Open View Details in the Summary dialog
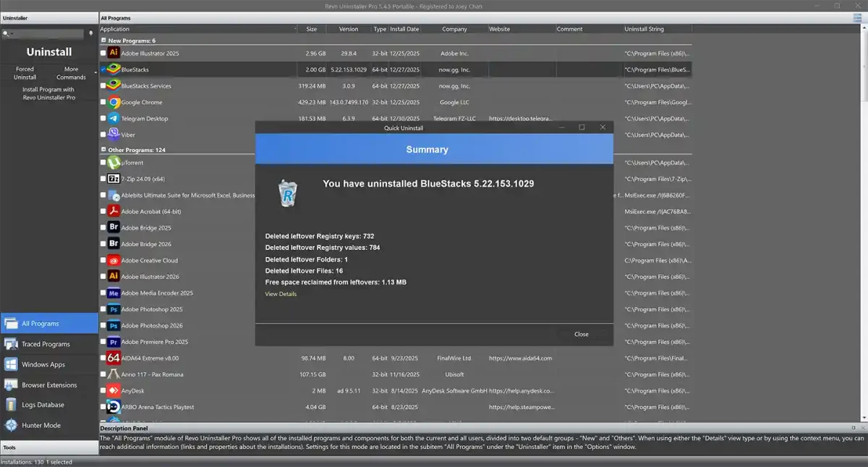868x467 pixels. [x=281, y=293]
